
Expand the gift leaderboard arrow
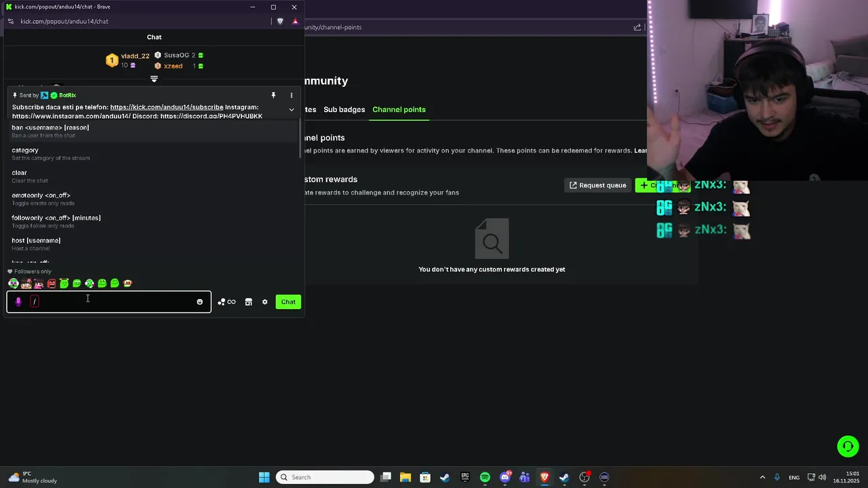click(x=154, y=79)
